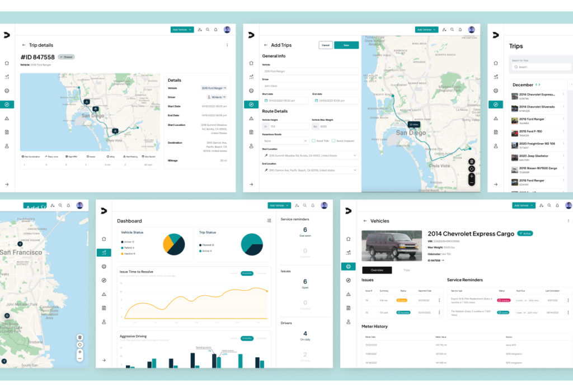Image resolution: width=573 pixels, height=392 pixels.
Task: Click the Home icon in the left sidebar
Action: tap(7, 63)
